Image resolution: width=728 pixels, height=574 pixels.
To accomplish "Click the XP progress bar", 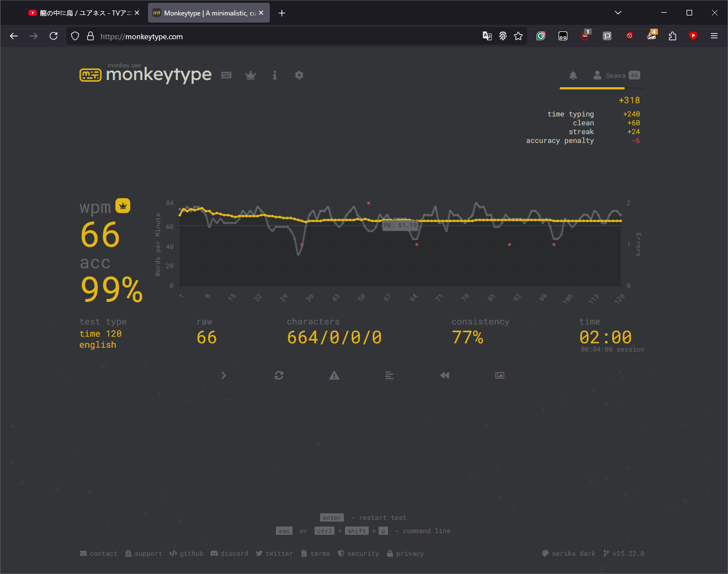I will 602,88.
